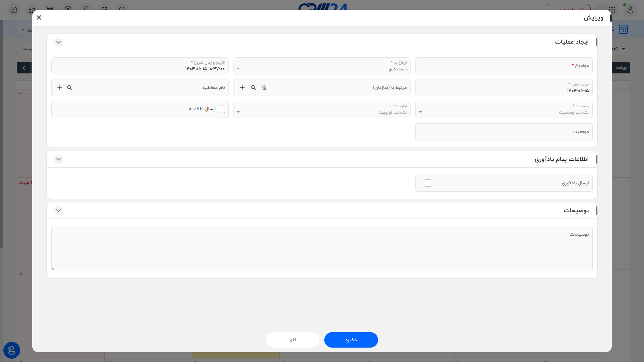The height and width of the screenshot is (362, 644).
Task: Click the notifications bell icon
Action: (87, 10)
